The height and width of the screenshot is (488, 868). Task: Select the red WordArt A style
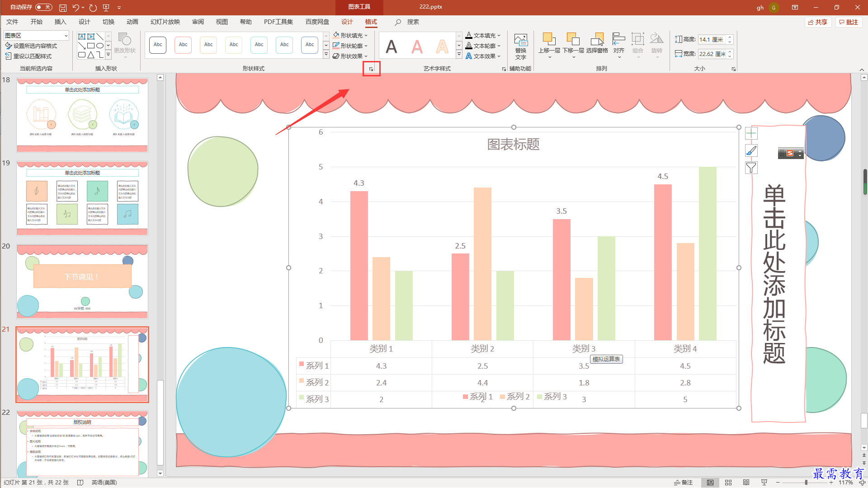tap(417, 46)
